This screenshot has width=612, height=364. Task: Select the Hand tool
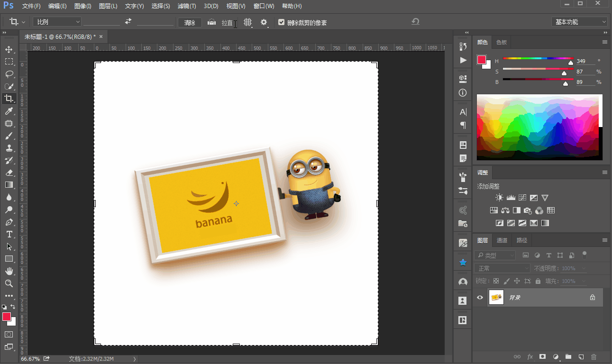[9, 271]
